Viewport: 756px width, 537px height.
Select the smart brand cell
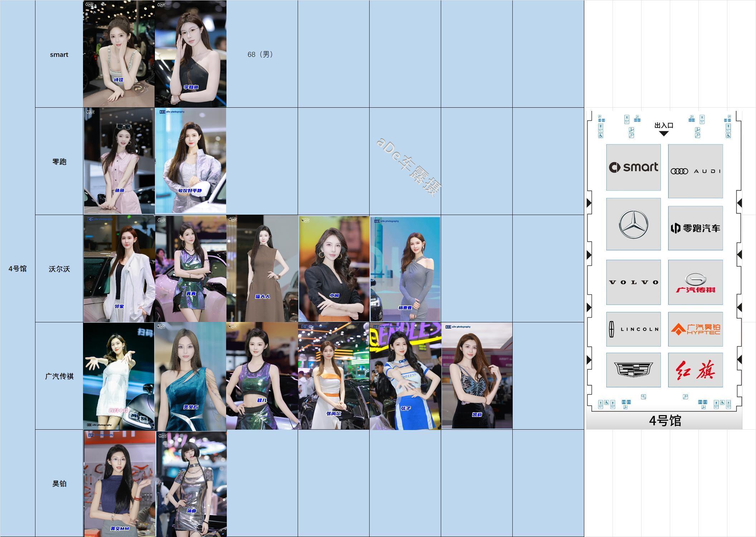click(x=59, y=54)
